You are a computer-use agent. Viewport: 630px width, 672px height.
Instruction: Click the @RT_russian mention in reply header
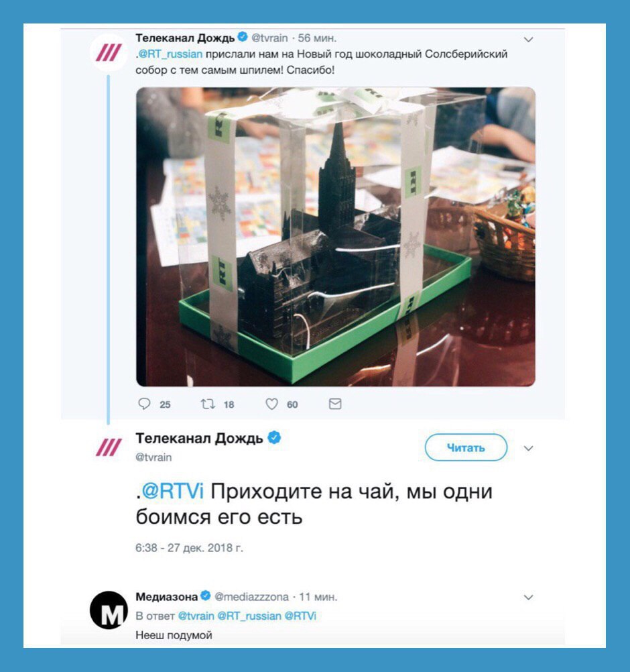(x=249, y=616)
